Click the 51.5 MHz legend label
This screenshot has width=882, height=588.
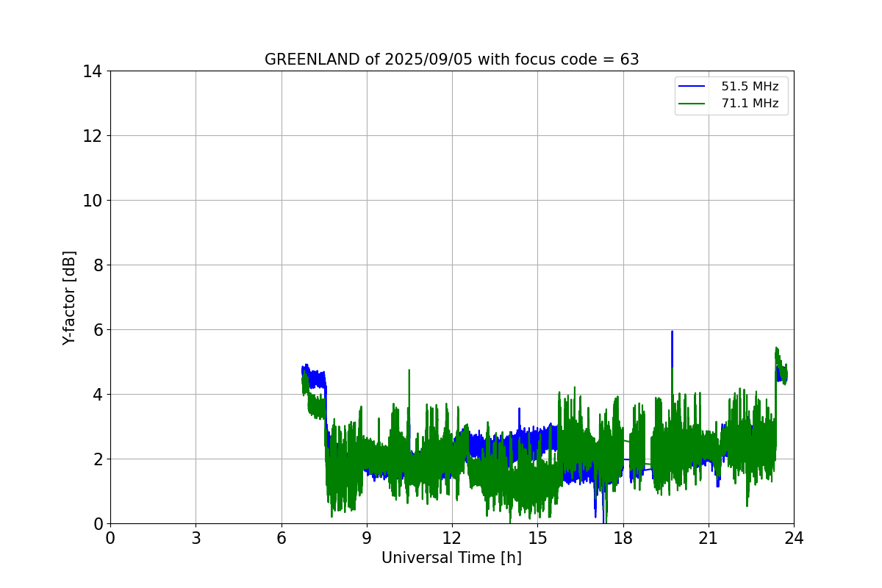[x=750, y=87]
